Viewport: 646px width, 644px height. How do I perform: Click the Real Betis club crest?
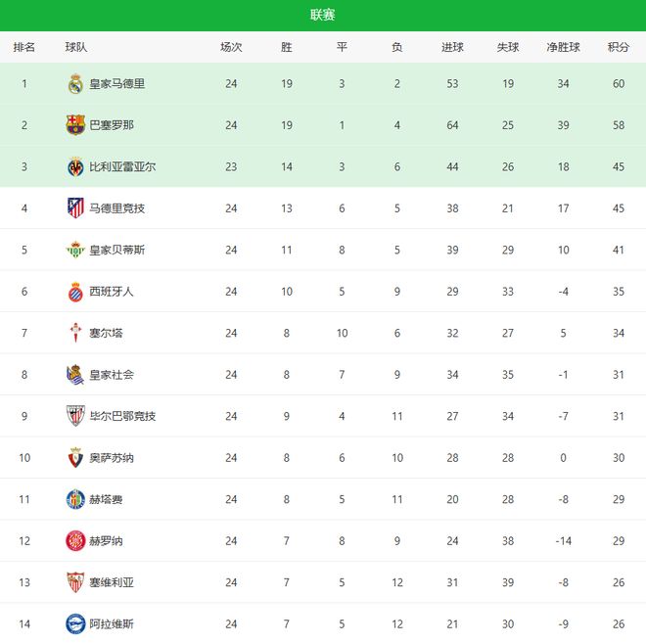click(75, 250)
